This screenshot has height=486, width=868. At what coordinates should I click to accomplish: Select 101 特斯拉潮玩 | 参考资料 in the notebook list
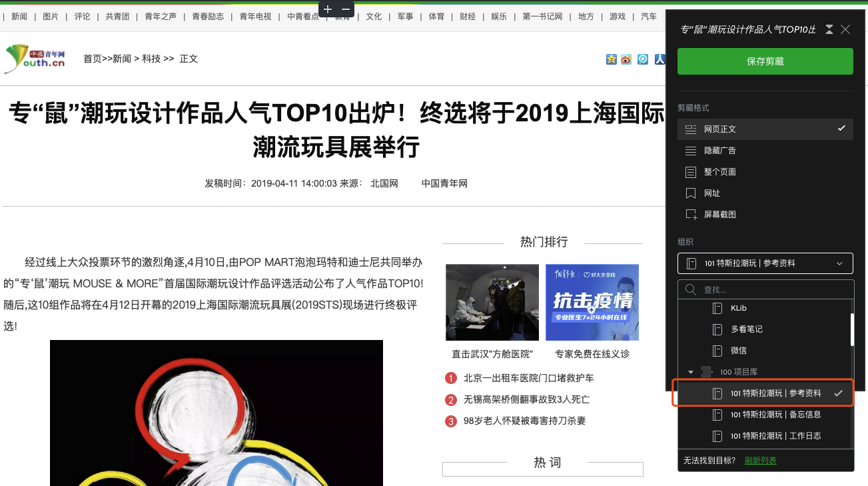pyautogui.click(x=763, y=393)
